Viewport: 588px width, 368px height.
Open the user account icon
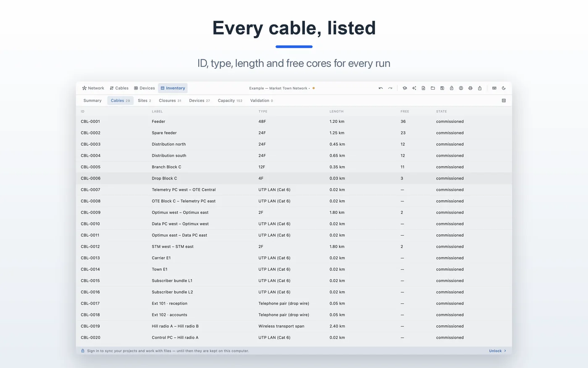tap(461, 88)
